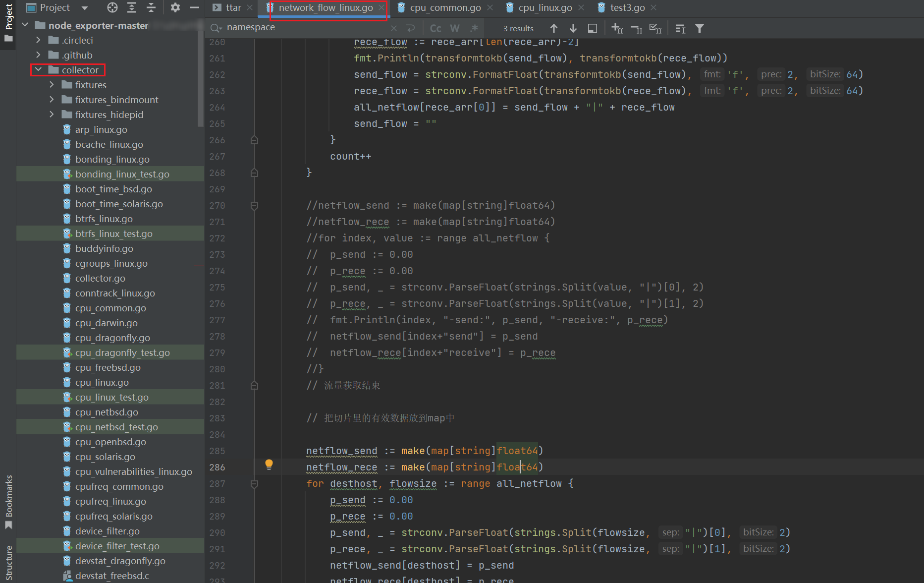Screen dimensions: 924x583
Task: Collapse the collector folder
Action: (39, 69)
